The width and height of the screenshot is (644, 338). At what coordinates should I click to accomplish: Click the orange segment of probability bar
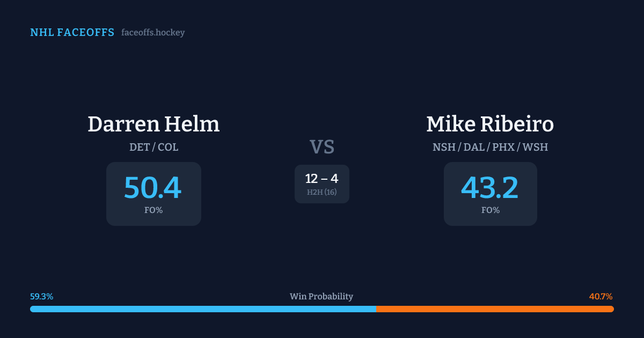click(x=495, y=309)
